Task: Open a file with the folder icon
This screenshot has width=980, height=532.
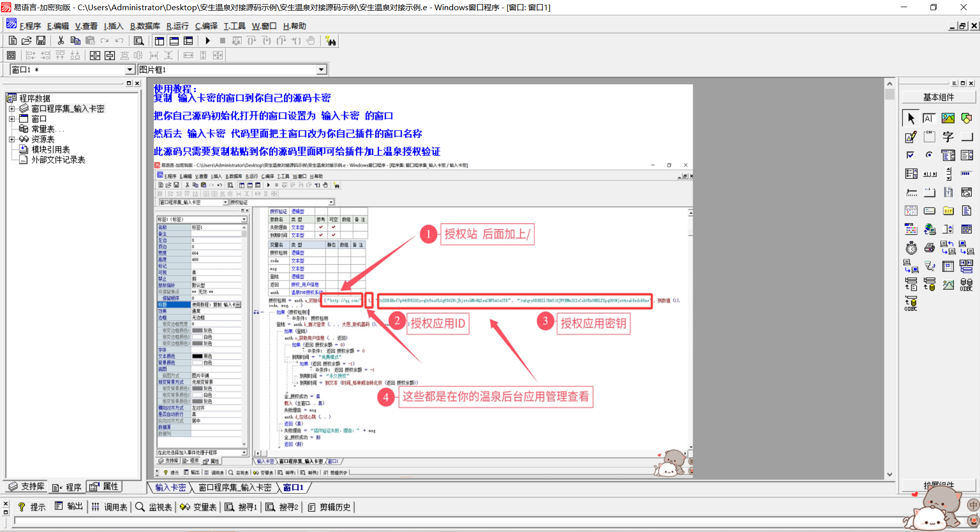Action: tap(27, 41)
